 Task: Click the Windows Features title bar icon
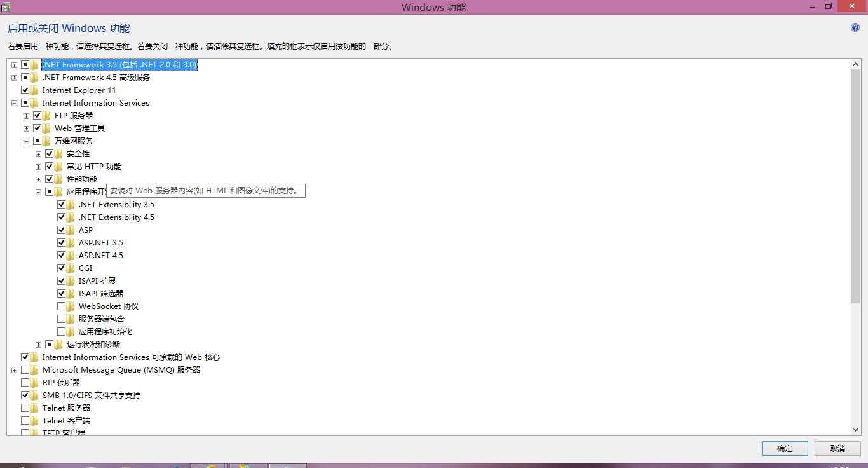(5, 6)
